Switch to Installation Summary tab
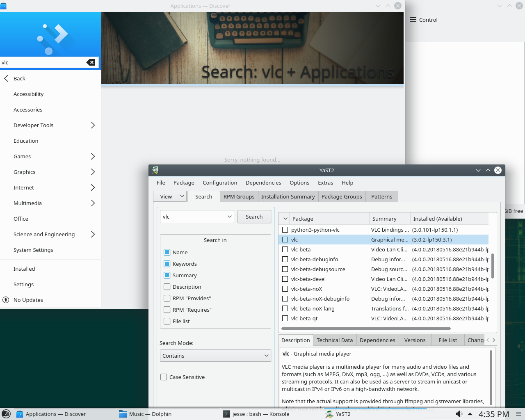Screen dimensions: 525x420 pyautogui.click(x=288, y=196)
